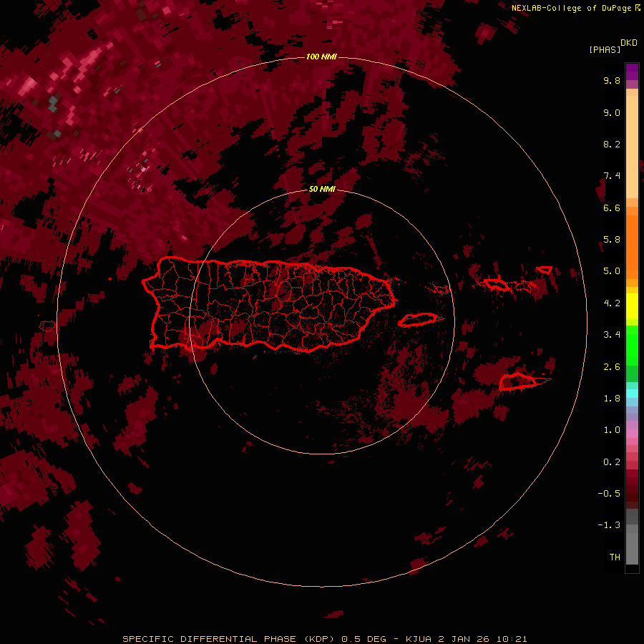Select the 2.6 legend value
644x644 pixels.
tap(612, 367)
